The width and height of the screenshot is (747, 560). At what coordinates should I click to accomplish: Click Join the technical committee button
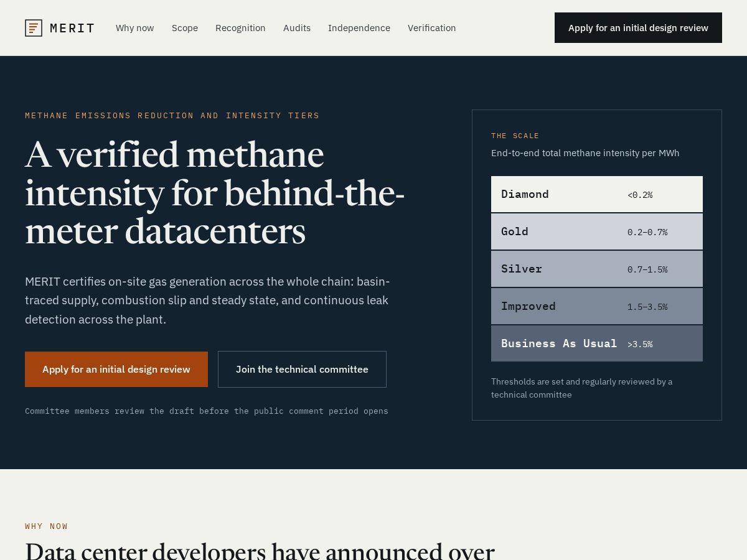point(302,369)
